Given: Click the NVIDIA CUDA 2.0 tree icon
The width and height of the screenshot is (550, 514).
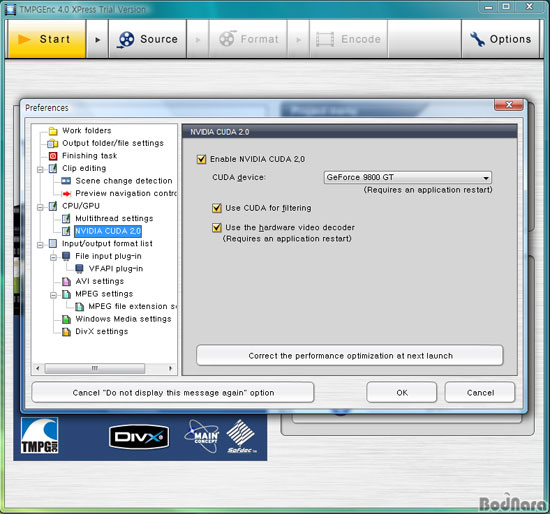Looking at the screenshot, I should pos(66,231).
